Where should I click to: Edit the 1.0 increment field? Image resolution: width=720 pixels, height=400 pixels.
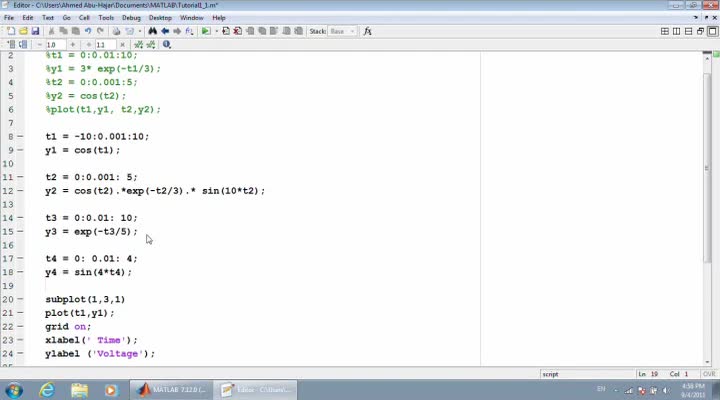[55, 45]
